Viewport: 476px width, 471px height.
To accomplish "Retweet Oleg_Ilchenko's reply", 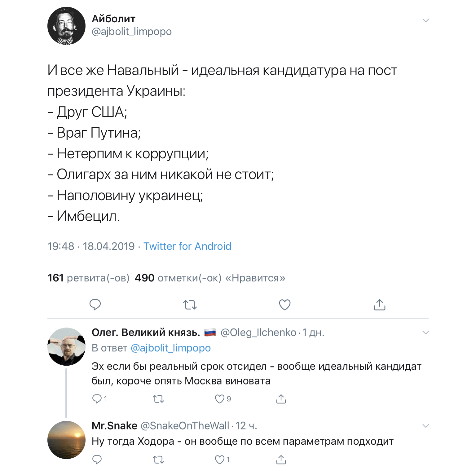I will tap(158, 399).
